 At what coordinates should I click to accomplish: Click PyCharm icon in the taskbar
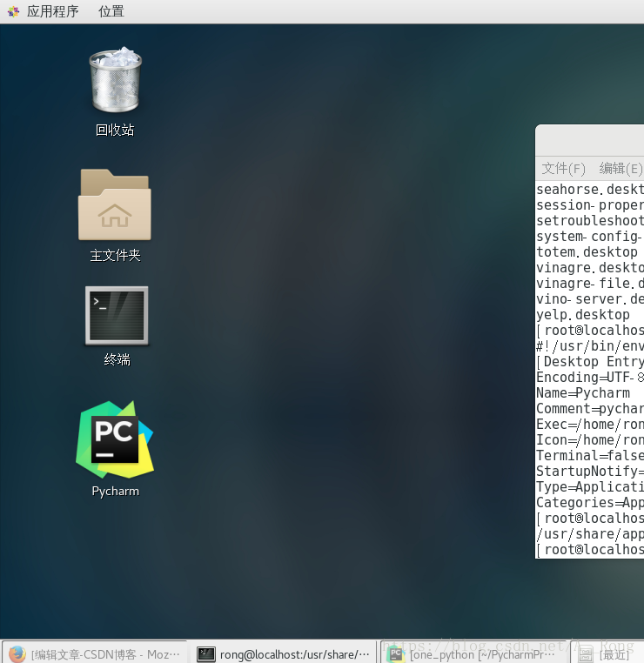click(395, 654)
